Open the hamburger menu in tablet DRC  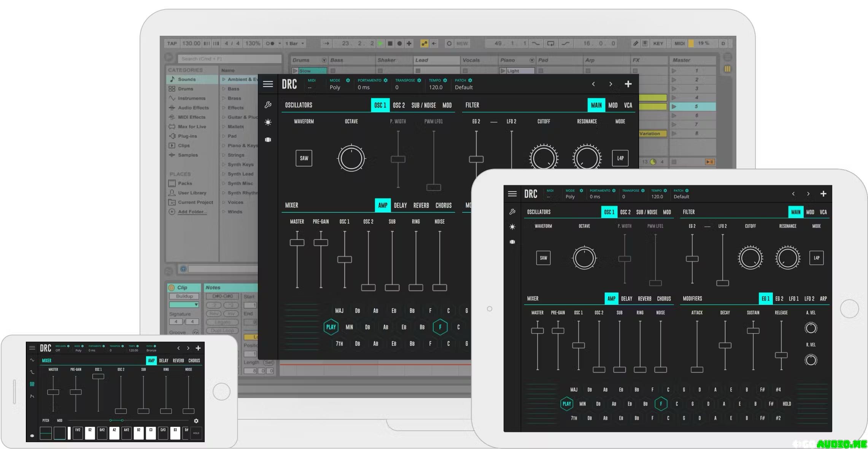512,194
